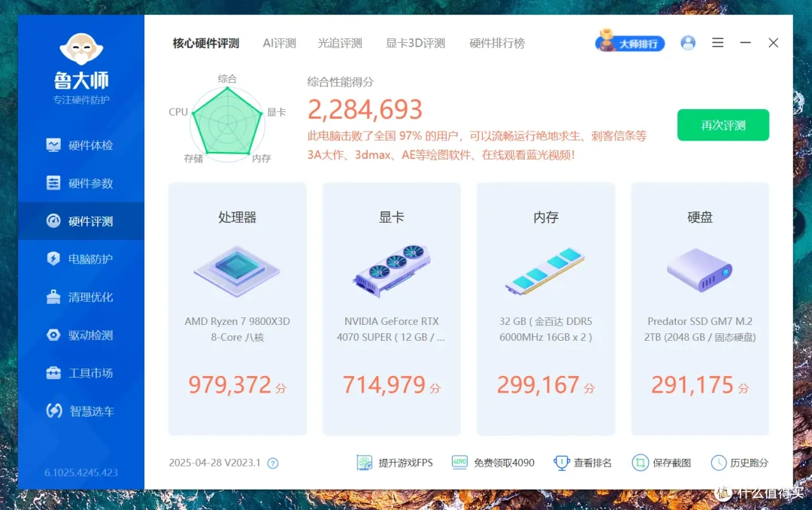The width and height of the screenshot is (812, 510).
Task: Go to 电脑防护 section
Action: pyautogui.click(x=80, y=259)
